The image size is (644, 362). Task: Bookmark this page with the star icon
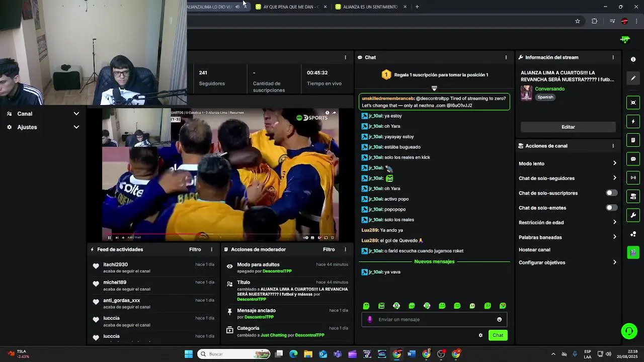(x=578, y=21)
